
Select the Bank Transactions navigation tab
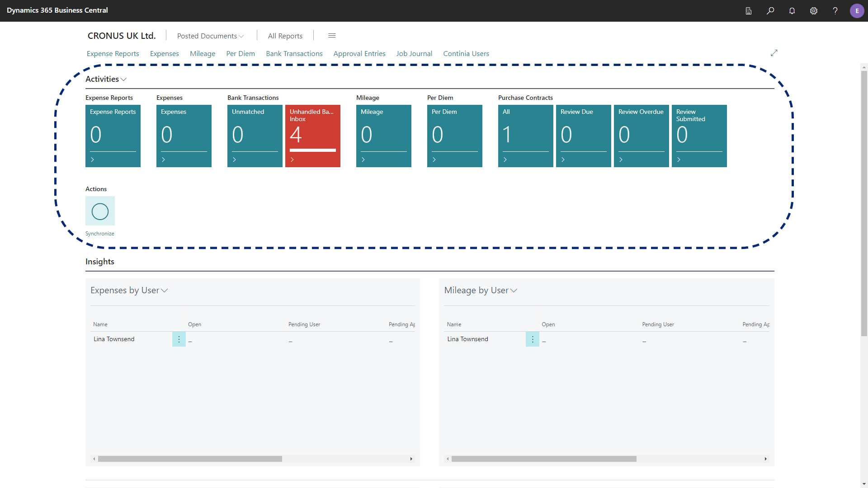(x=294, y=53)
